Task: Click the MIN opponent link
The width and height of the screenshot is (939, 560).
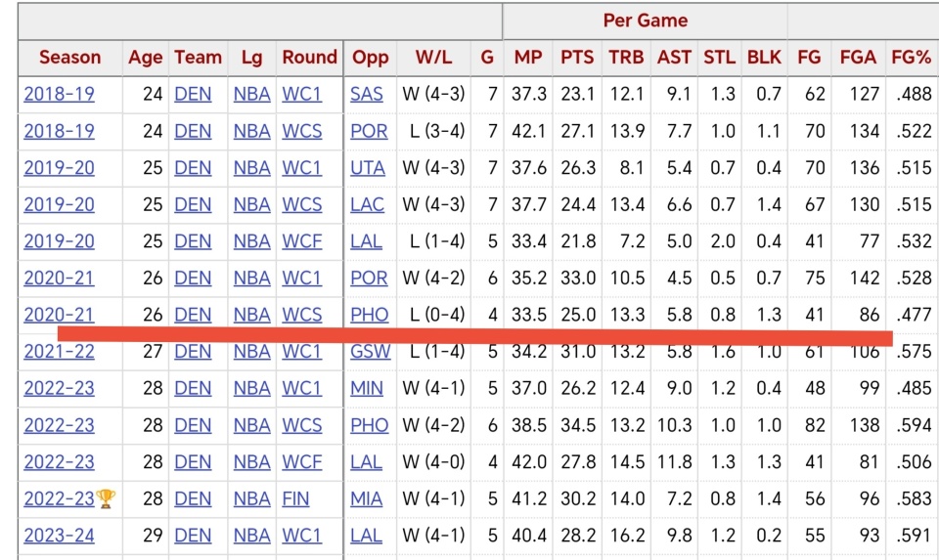Action: click(x=367, y=389)
